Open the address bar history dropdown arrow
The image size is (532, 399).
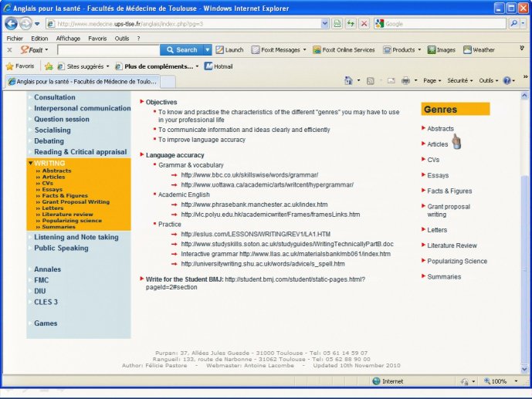point(325,24)
